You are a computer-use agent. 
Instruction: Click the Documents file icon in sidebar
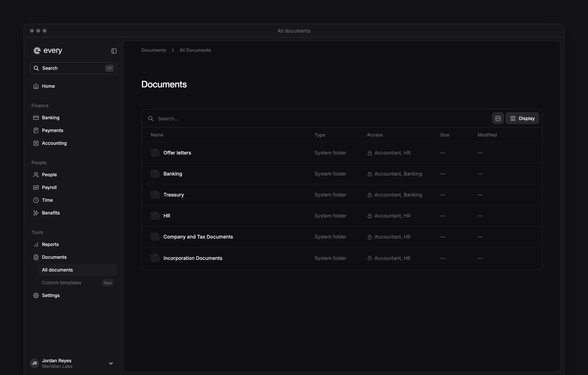[36, 257]
